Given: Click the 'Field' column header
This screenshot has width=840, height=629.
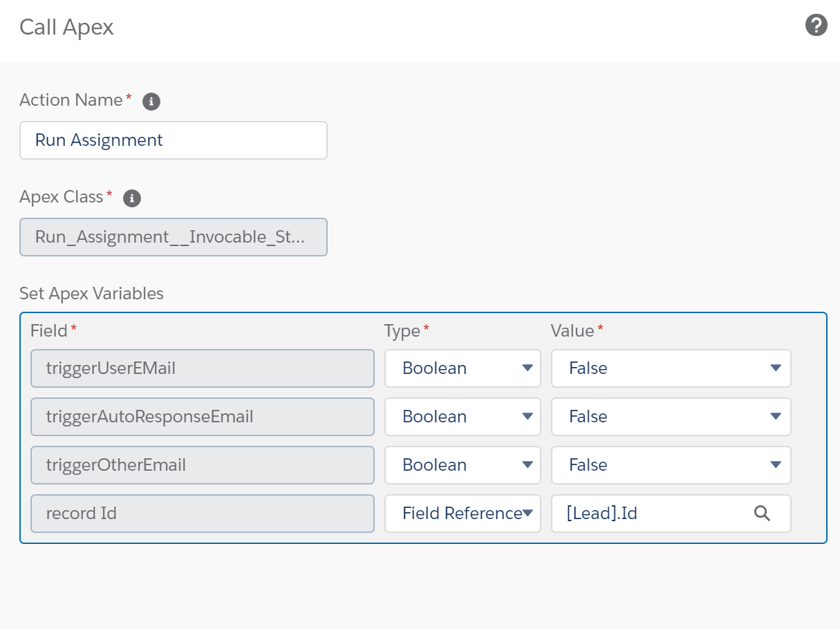Looking at the screenshot, I should coord(49,331).
